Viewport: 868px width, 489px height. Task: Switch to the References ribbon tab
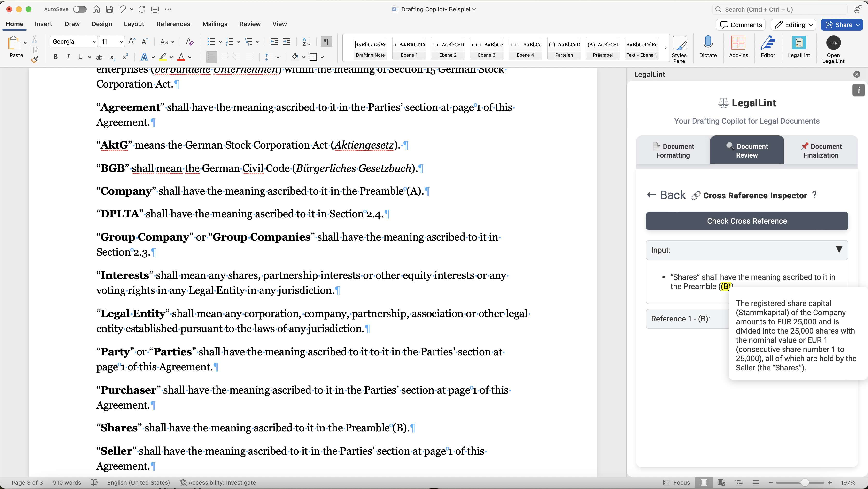tap(173, 24)
